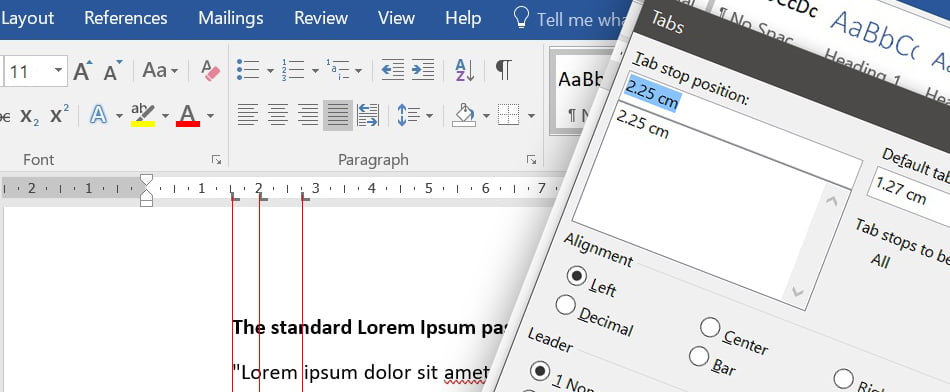Click scroll down arrow in tab list
950x392 pixels.
(797, 293)
